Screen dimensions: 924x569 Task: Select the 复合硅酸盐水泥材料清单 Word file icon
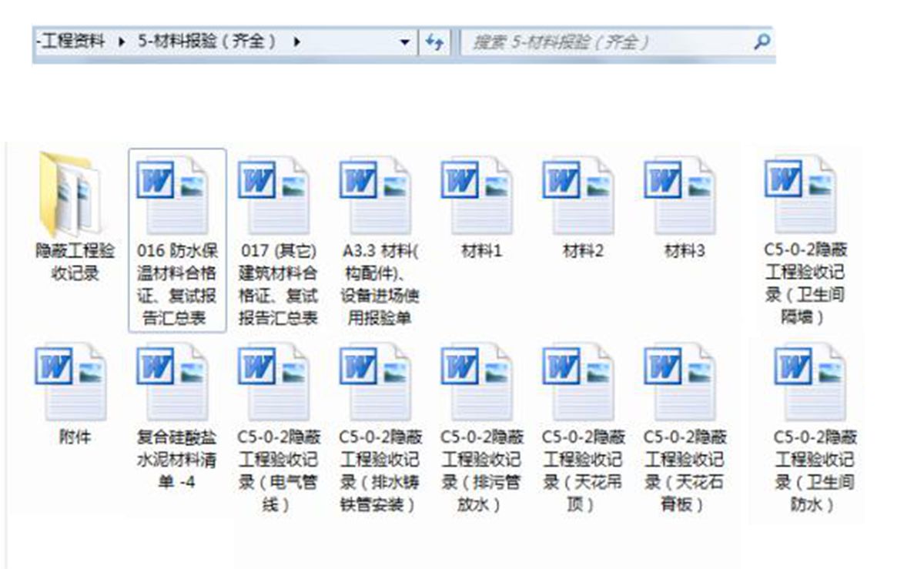(173, 382)
